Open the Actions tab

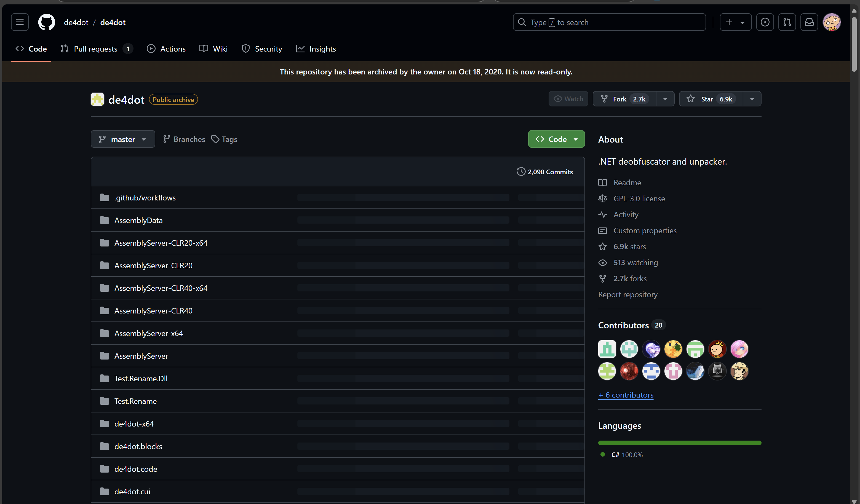[166, 49]
